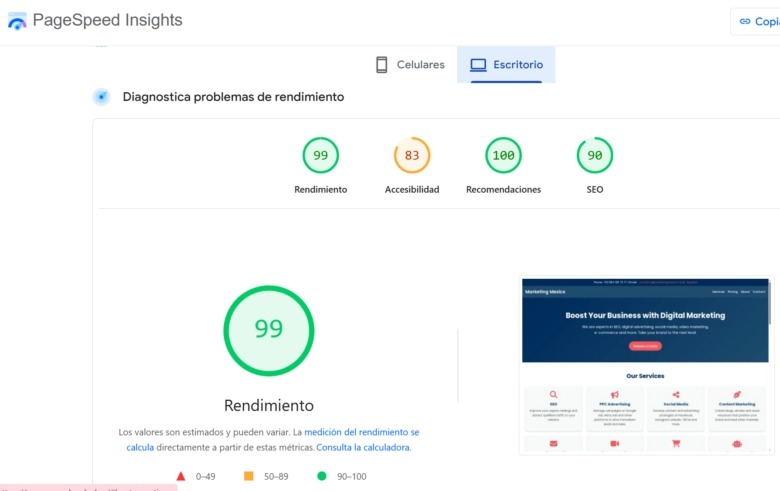Click the green circle 90–100 legend icon
Image resolution: width=780 pixels, height=491 pixels.
click(322, 476)
